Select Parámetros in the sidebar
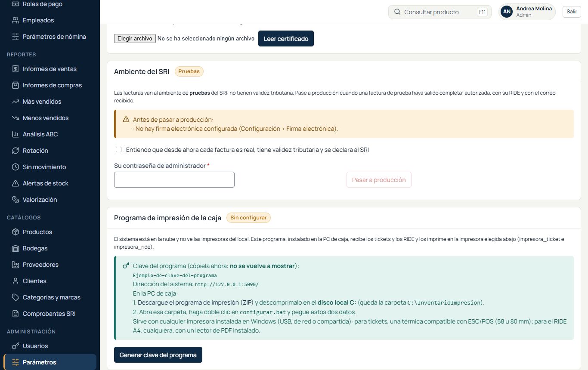This screenshot has height=370, width=588. 50,362
